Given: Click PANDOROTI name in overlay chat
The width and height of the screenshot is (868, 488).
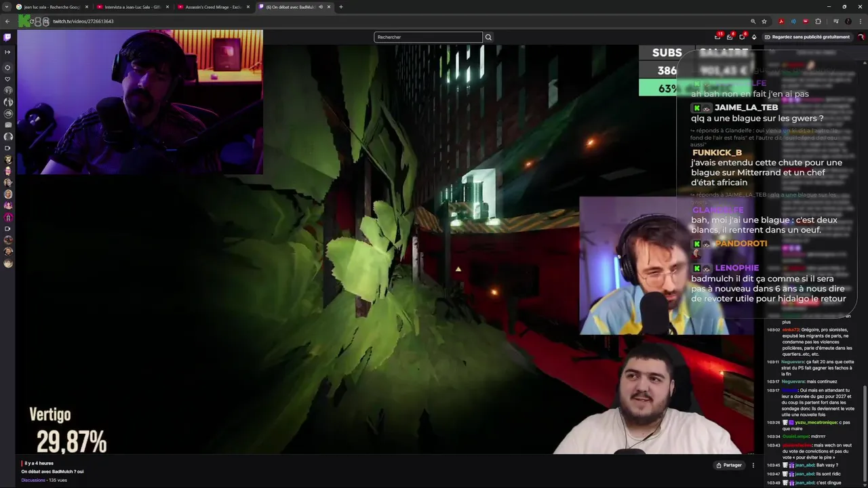Looking at the screenshot, I should [741, 243].
